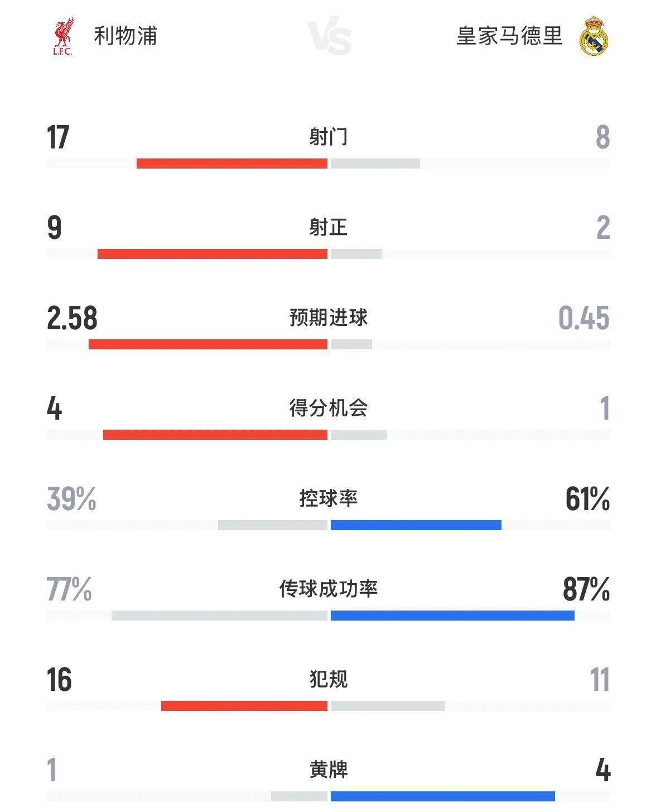
Task: Click the red 射门 bar for Liverpool
Action: coord(232,164)
